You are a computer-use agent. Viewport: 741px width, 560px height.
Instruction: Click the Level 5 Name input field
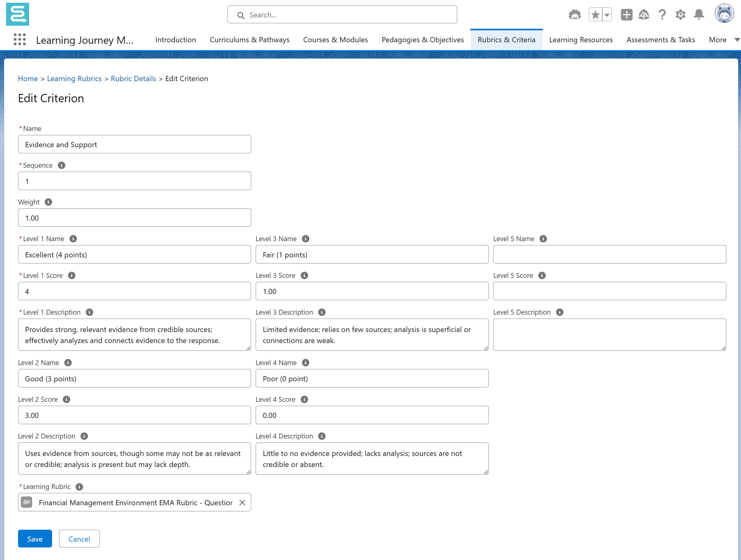click(609, 254)
